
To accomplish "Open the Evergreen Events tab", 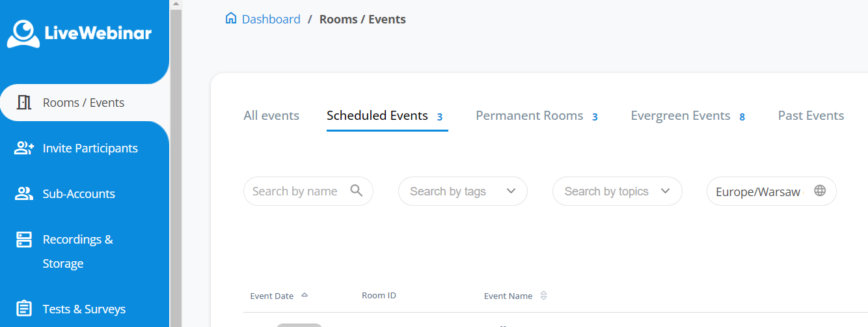I will [x=681, y=116].
